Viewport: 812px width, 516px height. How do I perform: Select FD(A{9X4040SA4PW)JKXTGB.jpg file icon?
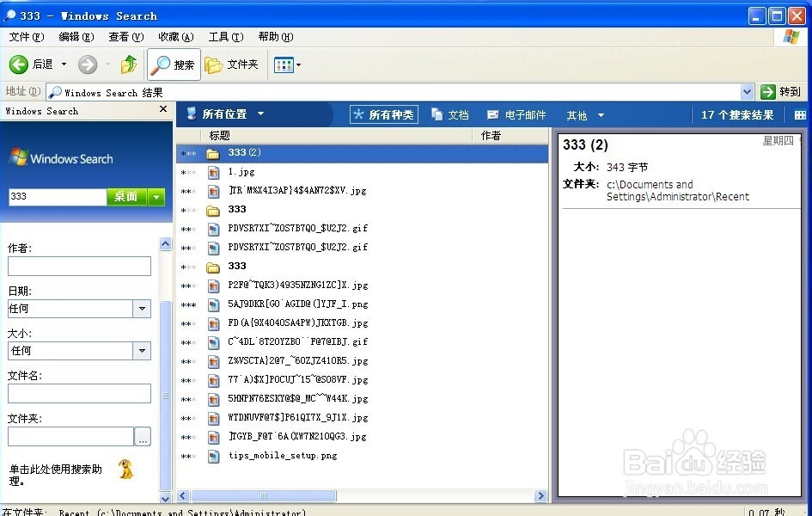click(213, 324)
